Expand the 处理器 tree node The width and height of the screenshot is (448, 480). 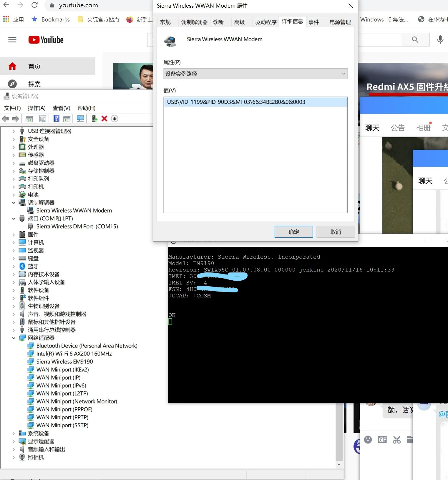[x=14, y=147]
